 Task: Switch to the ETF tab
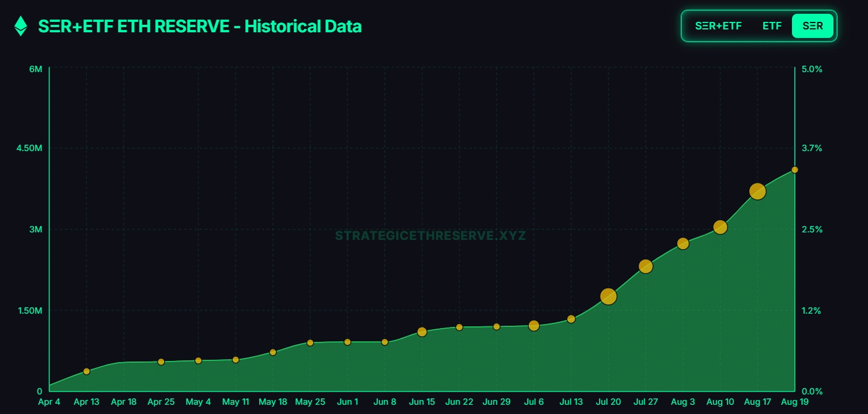pyautogui.click(x=772, y=26)
